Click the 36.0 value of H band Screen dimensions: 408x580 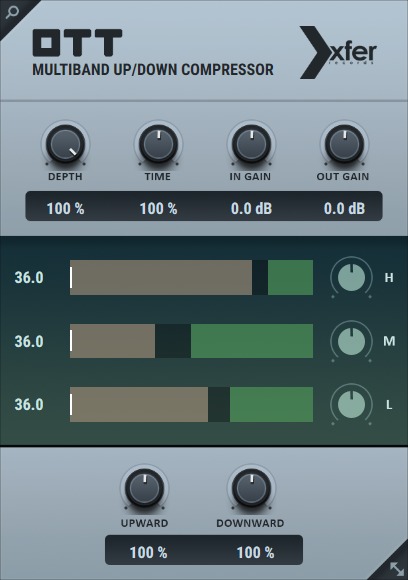tap(29, 277)
